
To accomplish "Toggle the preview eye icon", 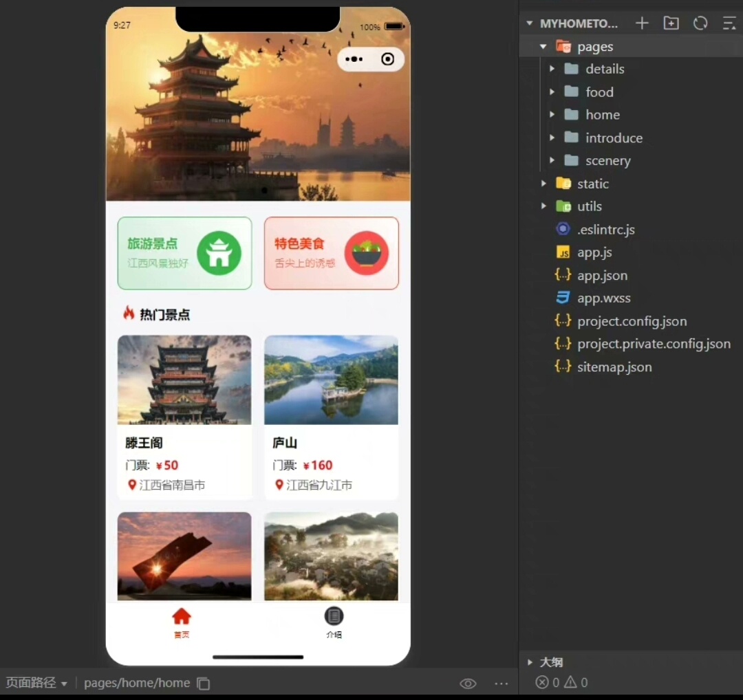I will coord(468,683).
